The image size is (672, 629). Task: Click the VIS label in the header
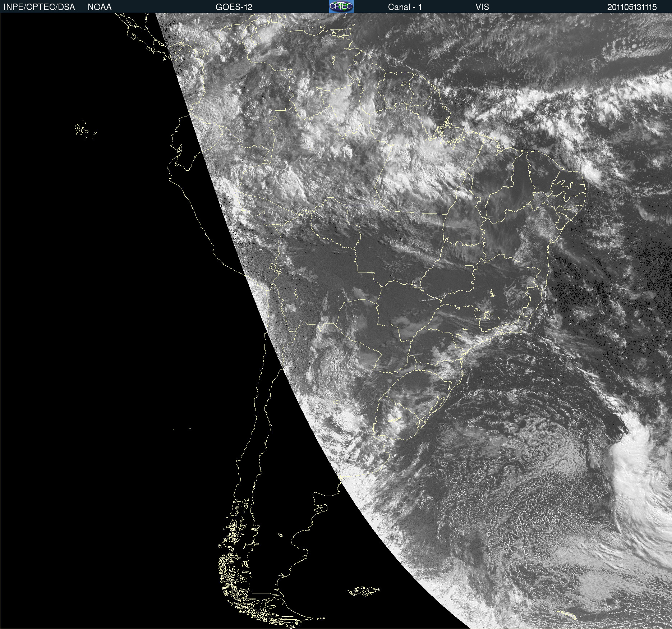point(482,7)
